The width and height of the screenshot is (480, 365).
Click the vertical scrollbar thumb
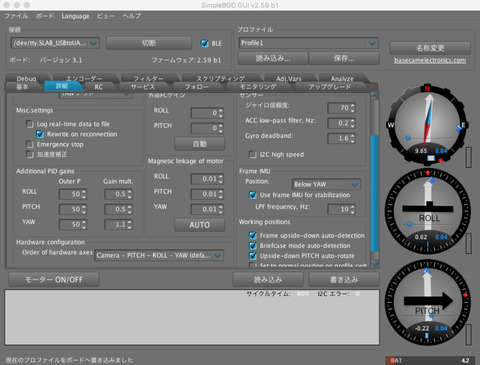(374, 193)
